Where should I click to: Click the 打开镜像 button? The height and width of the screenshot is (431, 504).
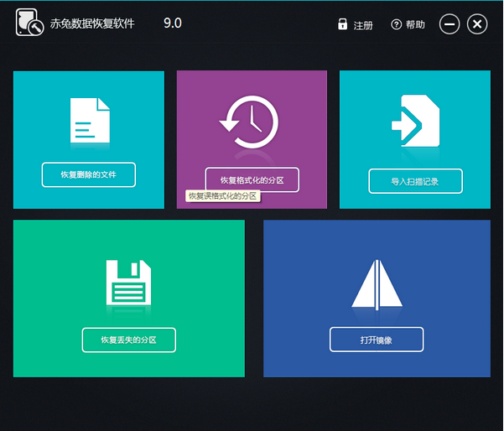pyautogui.click(x=377, y=340)
